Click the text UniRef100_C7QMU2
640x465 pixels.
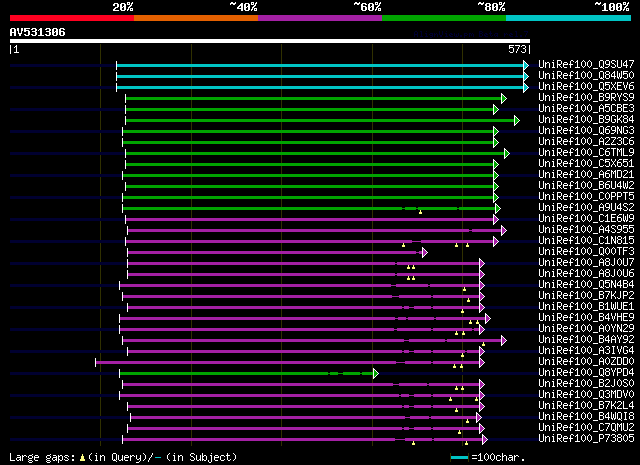pos(586,428)
